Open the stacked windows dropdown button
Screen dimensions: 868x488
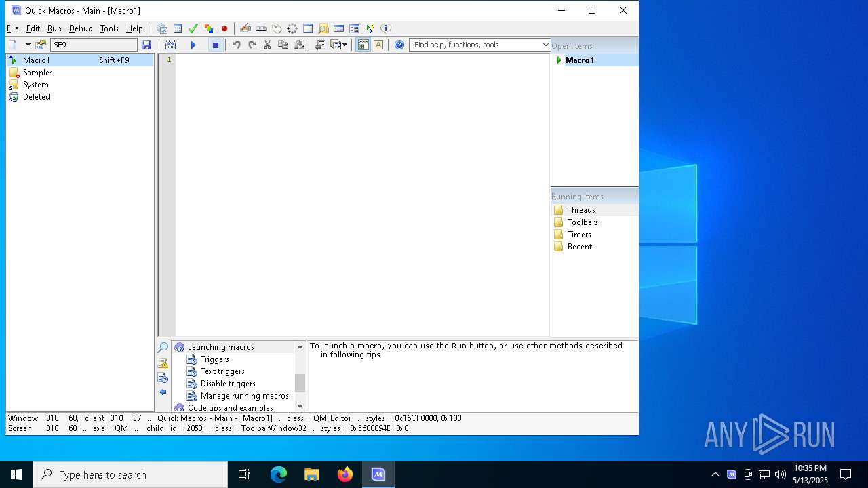pos(338,45)
